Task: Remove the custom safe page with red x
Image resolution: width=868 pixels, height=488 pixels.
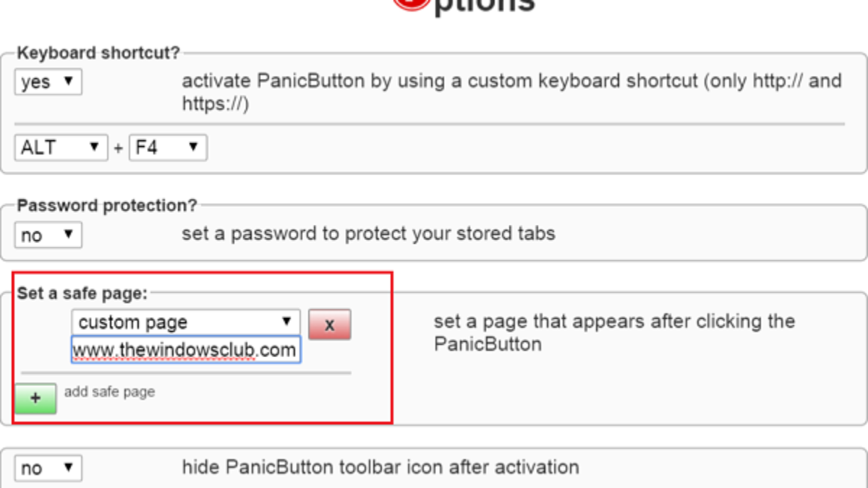Action: [329, 325]
